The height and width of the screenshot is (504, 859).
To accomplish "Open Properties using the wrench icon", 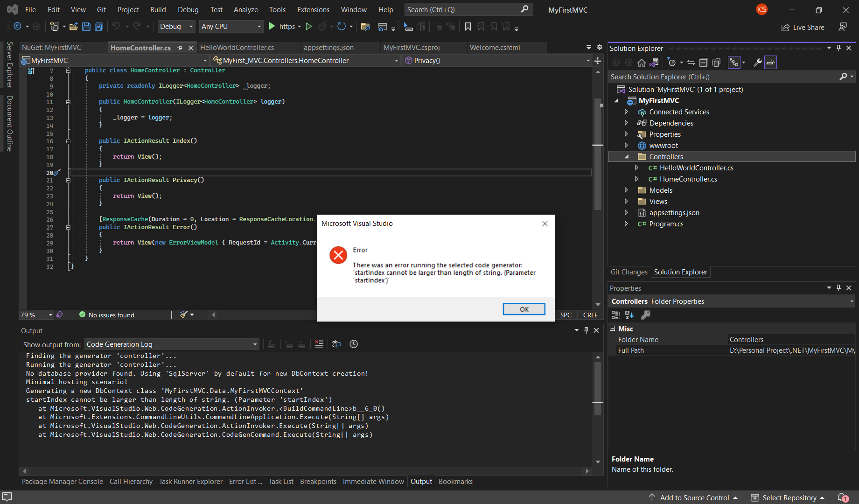I will pos(758,62).
